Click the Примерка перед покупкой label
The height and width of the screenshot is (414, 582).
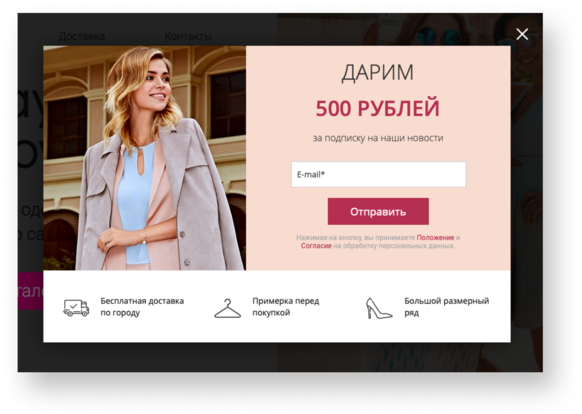point(286,307)
